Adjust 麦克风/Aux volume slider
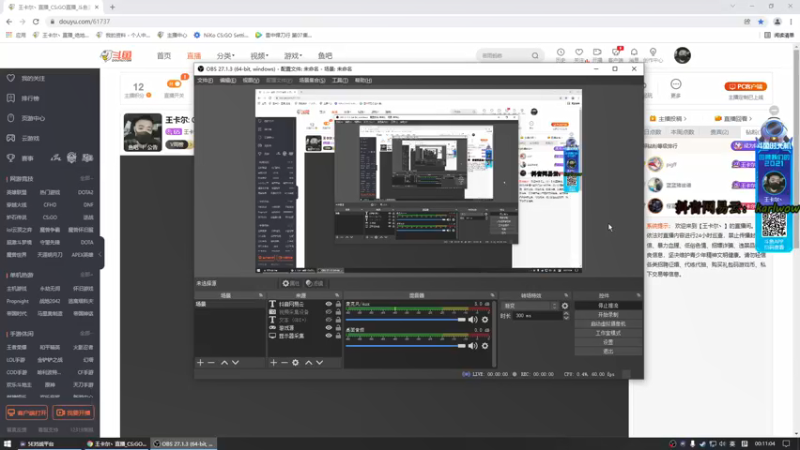This screenshot has height=450, width=800. pos(406,319)
